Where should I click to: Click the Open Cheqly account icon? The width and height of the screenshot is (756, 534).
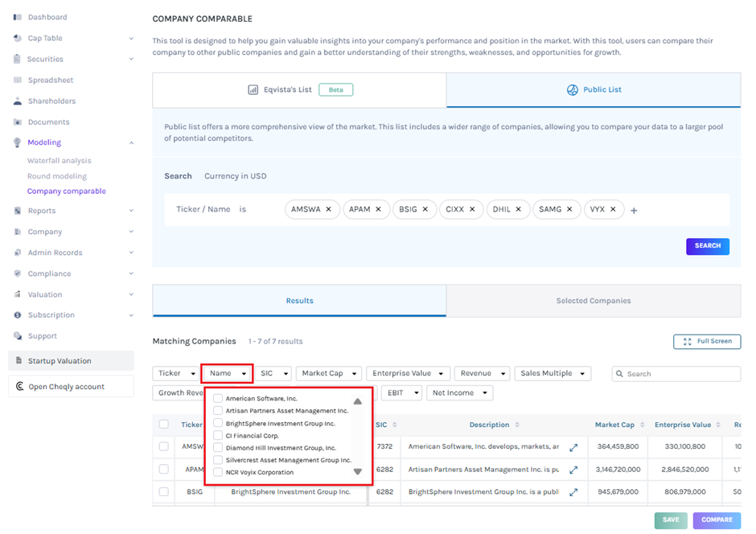coord(20,387)
